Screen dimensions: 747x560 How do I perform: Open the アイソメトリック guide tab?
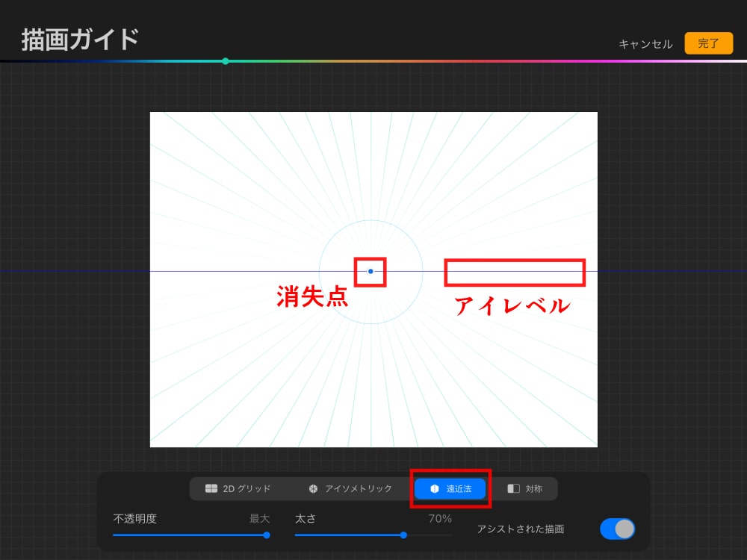tap(351, 488)
